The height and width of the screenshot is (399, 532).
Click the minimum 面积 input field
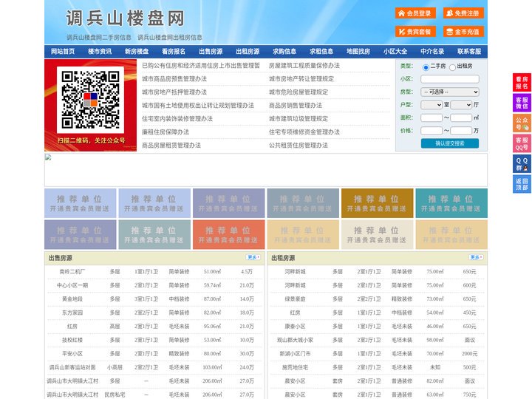(x=432, y=117)
